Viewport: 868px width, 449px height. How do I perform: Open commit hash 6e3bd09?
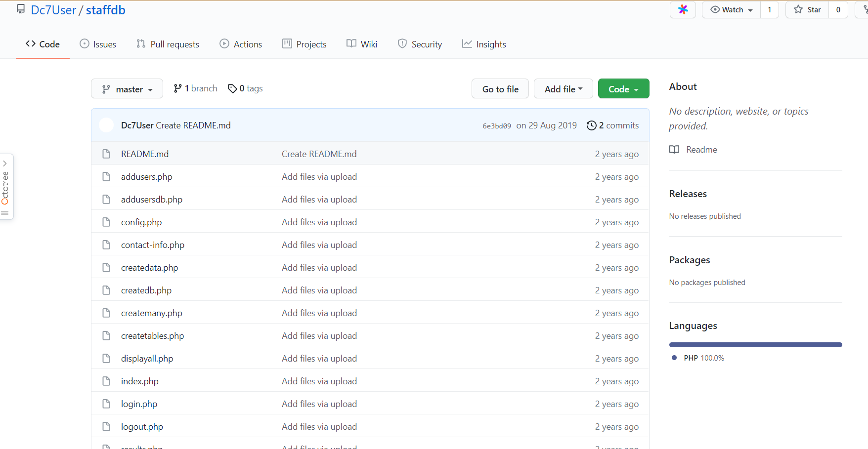click(x=497, y=126)
